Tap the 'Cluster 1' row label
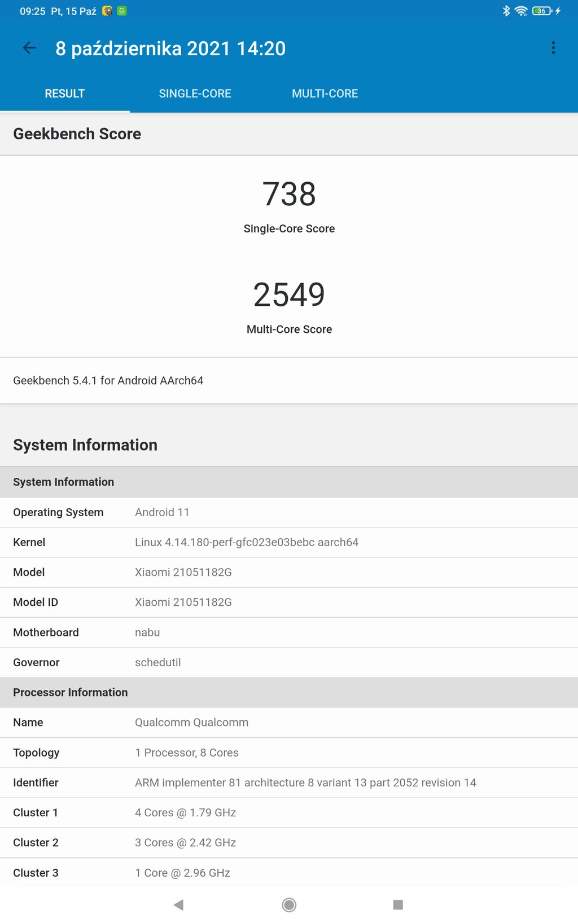 point(36,812)
